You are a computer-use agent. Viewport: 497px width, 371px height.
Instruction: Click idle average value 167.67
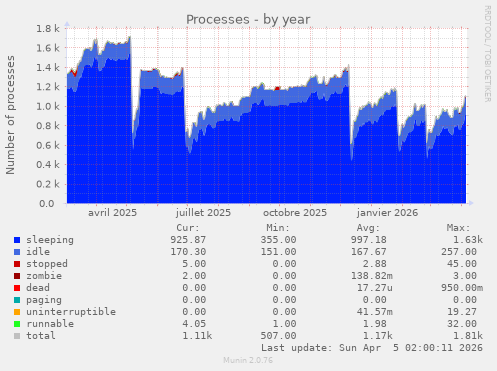pyautogui.click(x=369, y=252)
